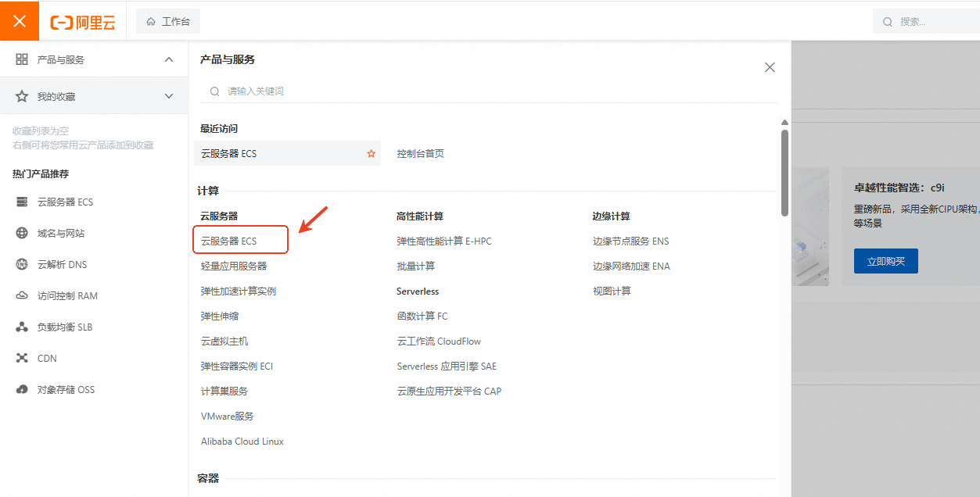Open 弹性伸缩 product

[x=220, y=316]
